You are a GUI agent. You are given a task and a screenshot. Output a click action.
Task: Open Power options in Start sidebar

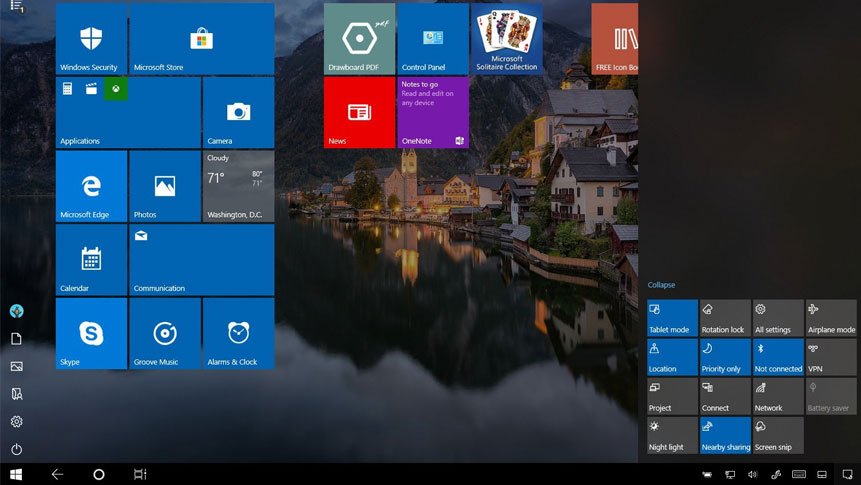click(x=17, y=450)
